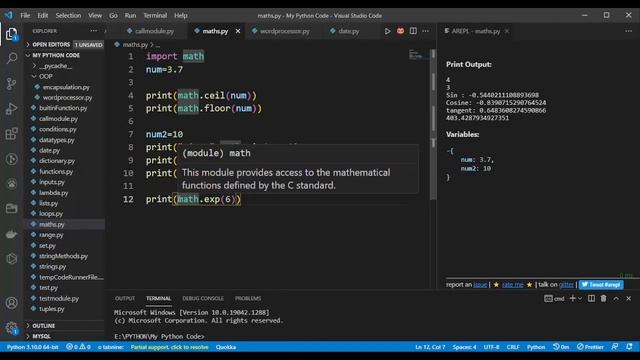The image size is (640, 360).
Task: Click Prettier in status bar
Action: click(x=590, y=347)
